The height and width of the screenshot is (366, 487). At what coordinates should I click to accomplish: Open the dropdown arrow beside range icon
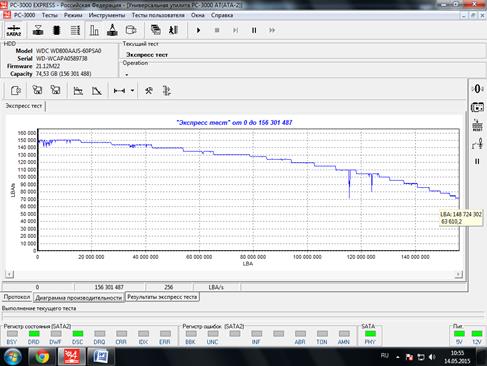pos(132,90)
